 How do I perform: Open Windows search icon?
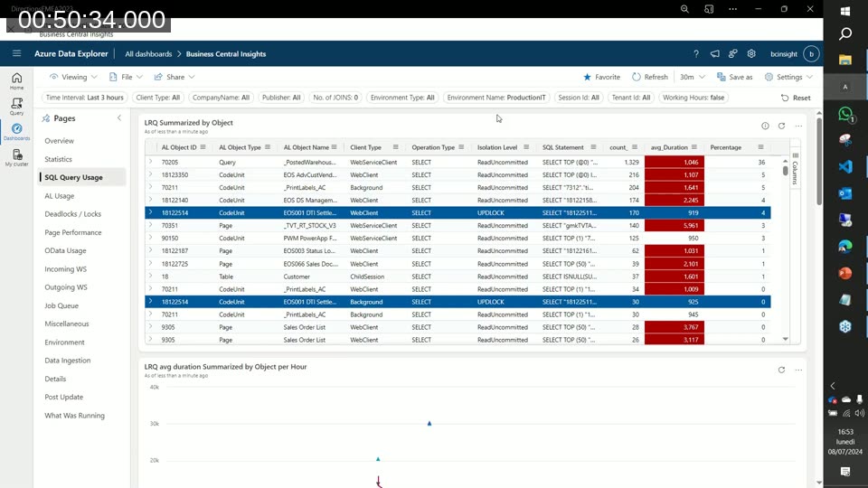point(845,34)
